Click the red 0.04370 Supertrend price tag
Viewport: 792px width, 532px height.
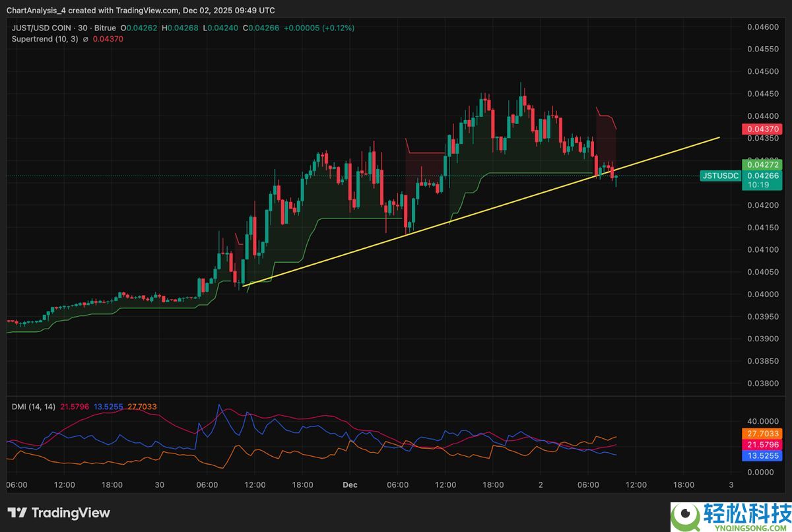pos(761,129)
